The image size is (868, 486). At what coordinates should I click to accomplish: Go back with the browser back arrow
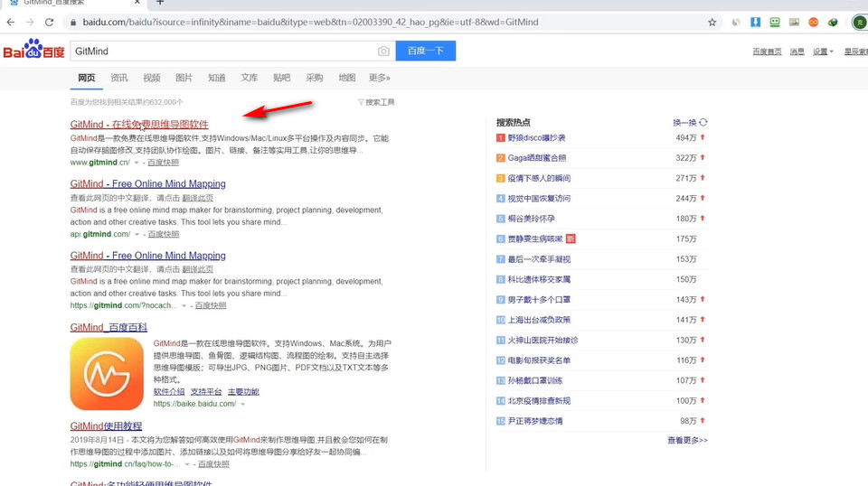tap(11, 22)
